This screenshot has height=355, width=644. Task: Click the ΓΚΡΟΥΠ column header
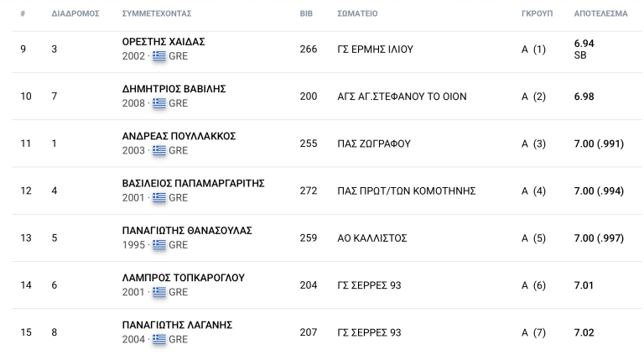(x=537, y=13)
